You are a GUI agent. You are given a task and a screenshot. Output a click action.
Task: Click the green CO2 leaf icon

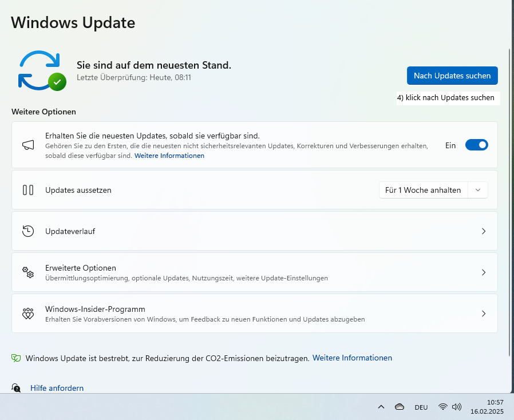(x=16, y=358)
